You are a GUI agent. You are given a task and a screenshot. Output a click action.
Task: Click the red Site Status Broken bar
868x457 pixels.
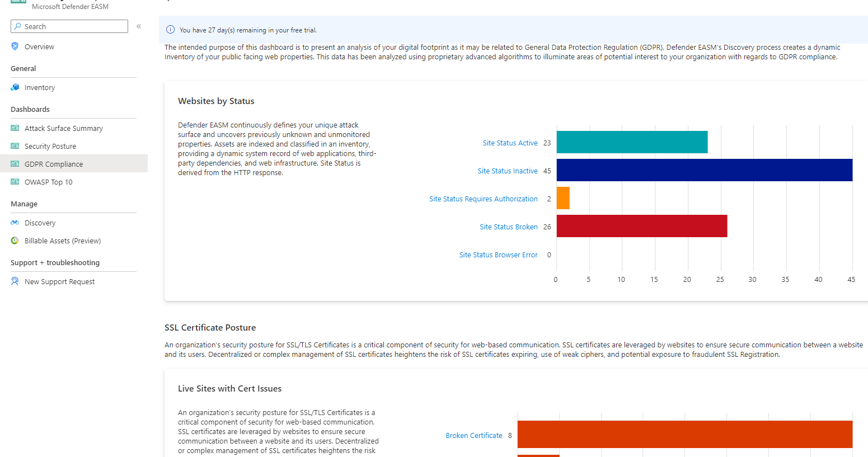[641, 226]
